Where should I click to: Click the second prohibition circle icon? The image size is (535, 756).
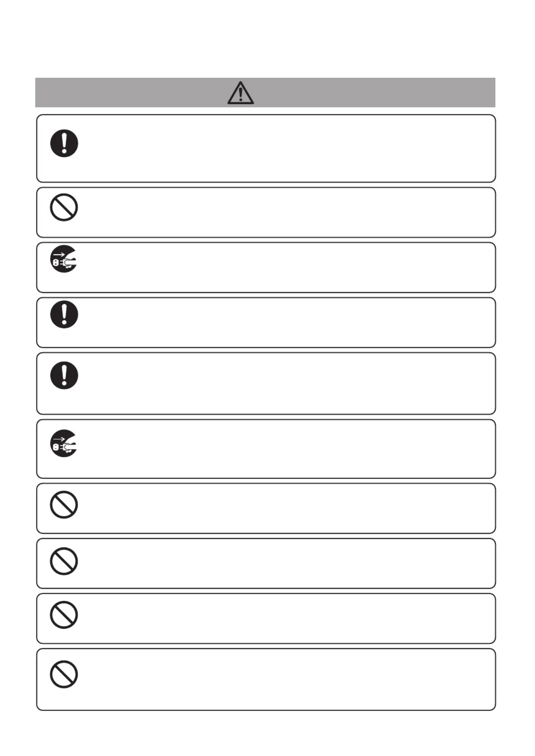64,505
